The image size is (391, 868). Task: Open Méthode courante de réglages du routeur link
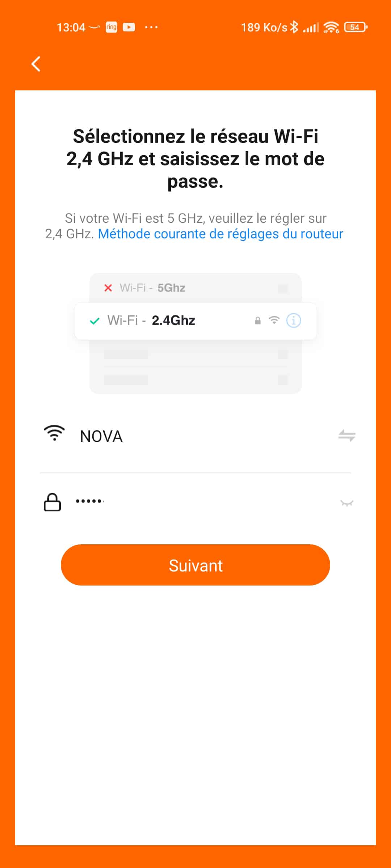(220, 234)
